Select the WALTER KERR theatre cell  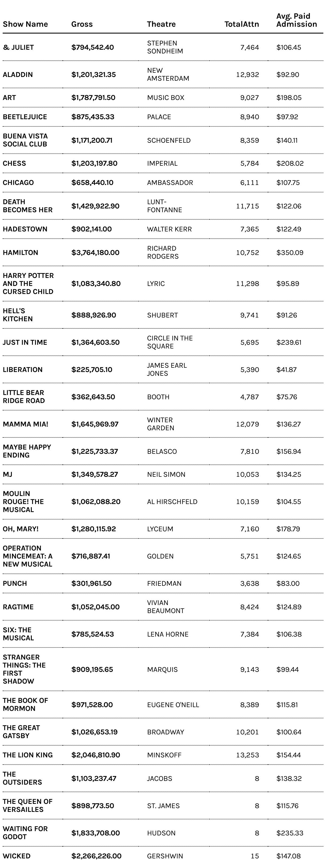[169, 229]
